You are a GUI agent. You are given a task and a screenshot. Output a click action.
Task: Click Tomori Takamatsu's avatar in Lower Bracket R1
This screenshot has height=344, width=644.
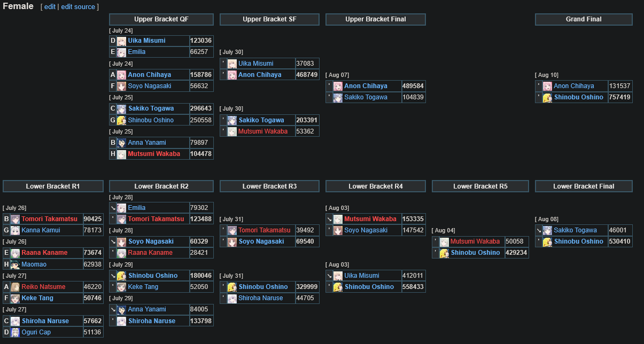coord(16,219)
